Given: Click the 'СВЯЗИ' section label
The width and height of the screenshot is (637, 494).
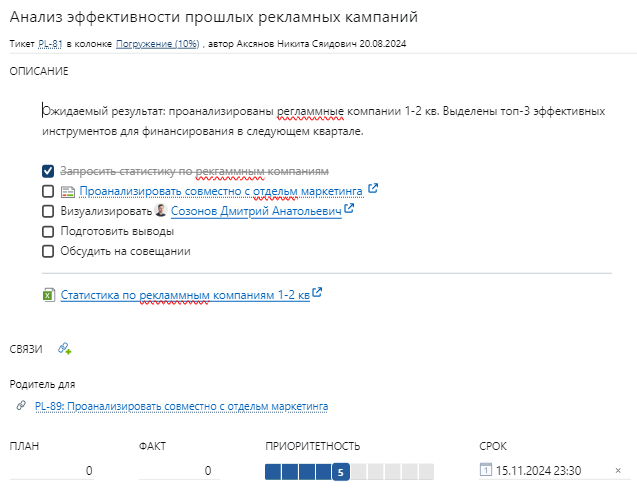Looking at the screenshot, I should 26,349.
